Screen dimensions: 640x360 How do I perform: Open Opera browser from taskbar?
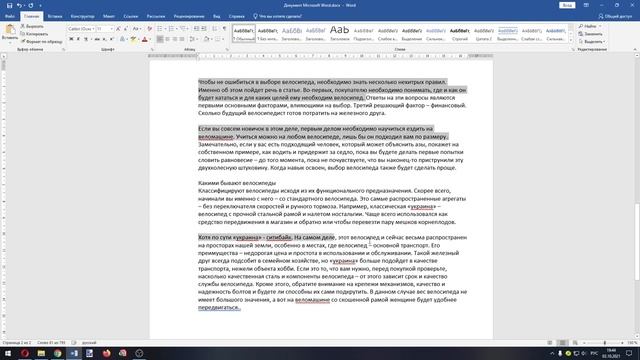click(x=25, y=353)
